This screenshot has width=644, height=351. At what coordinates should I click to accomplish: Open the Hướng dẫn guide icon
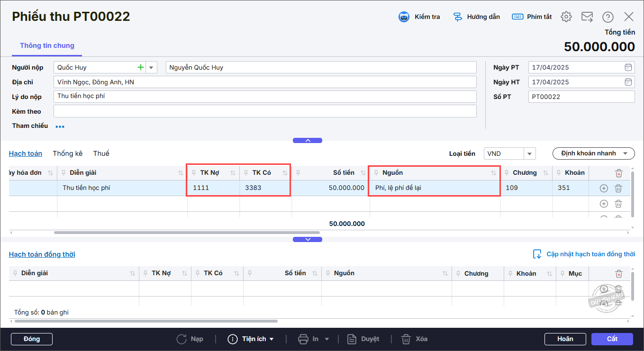tap(458, 17)
